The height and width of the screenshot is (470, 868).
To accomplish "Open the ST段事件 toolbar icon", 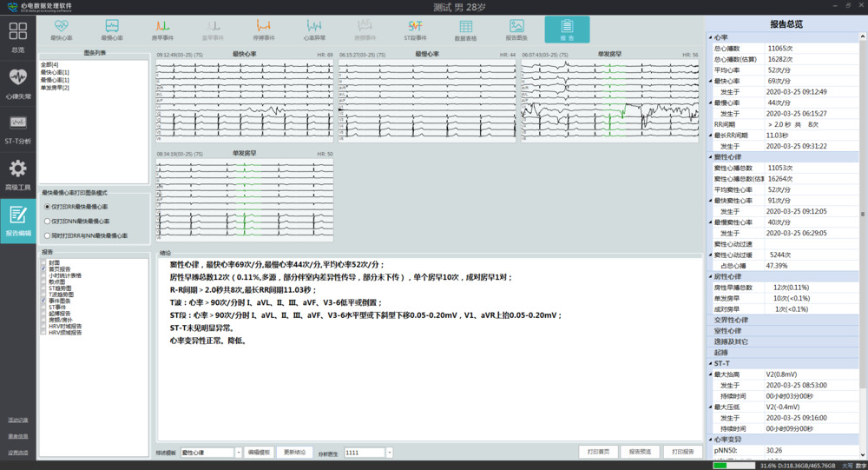I will point(415,30).
